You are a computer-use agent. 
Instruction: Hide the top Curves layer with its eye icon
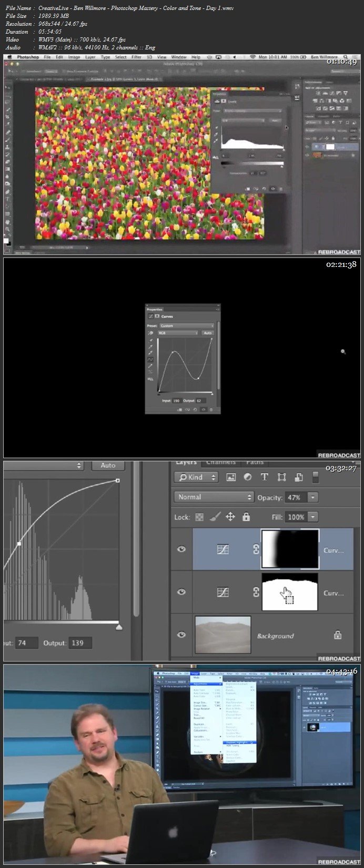pyautogui.click(x=181, y=549)
